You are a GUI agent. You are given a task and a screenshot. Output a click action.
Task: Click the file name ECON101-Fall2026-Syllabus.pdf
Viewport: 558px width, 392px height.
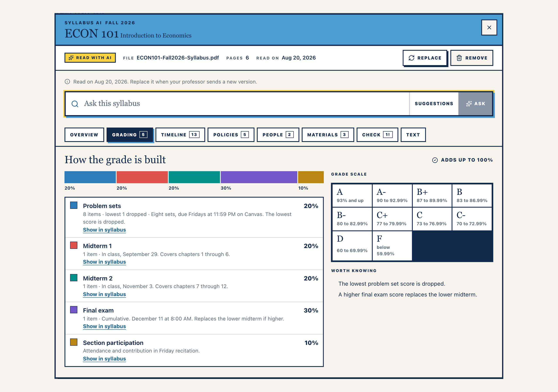[x=178, y=58]
